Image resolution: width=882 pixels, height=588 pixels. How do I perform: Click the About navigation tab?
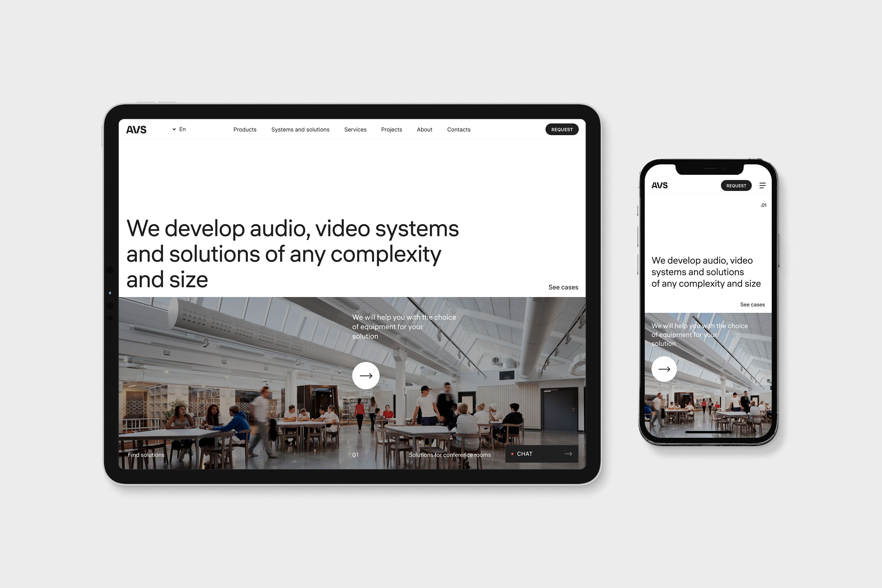click(424, 129)
